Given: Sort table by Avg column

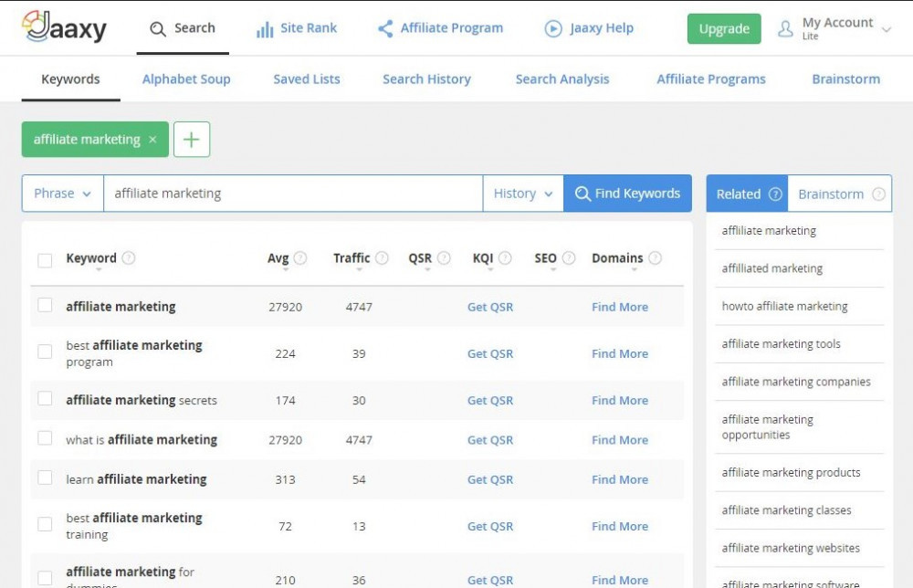Looking at the screenshot, I should tap(285, 270).
